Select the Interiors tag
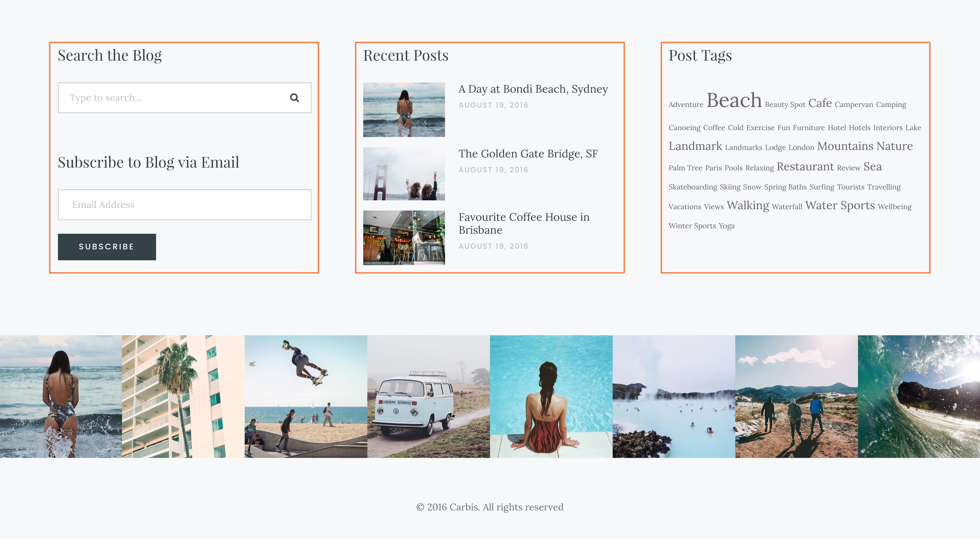The height and width of the screenshot is (539, 980). [x=888, y=128]
